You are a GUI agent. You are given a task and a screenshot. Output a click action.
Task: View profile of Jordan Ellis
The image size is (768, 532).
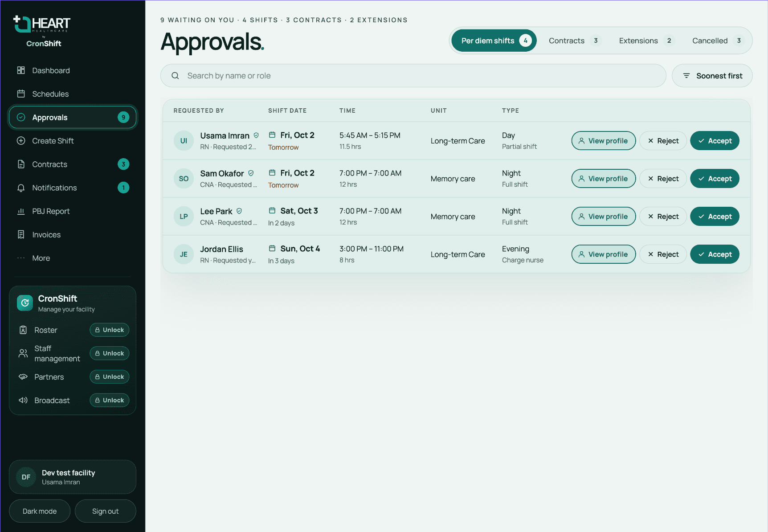[604, 254]
